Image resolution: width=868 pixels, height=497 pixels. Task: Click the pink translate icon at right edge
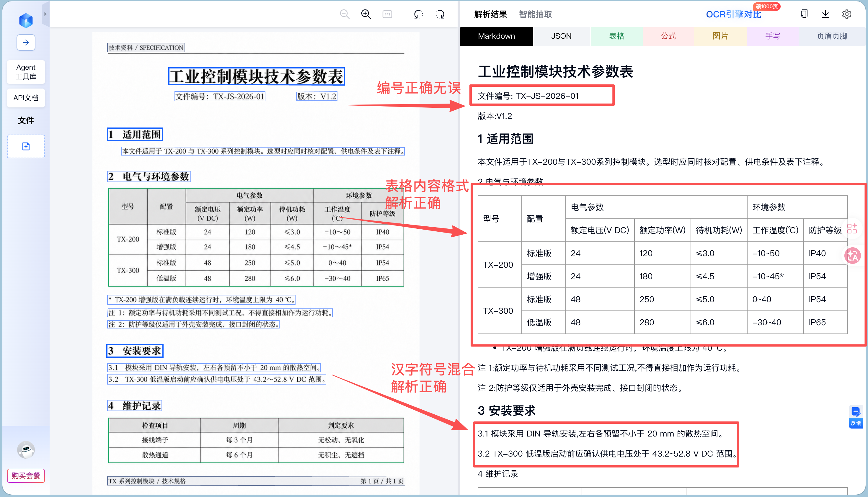[x=852, y=256]
